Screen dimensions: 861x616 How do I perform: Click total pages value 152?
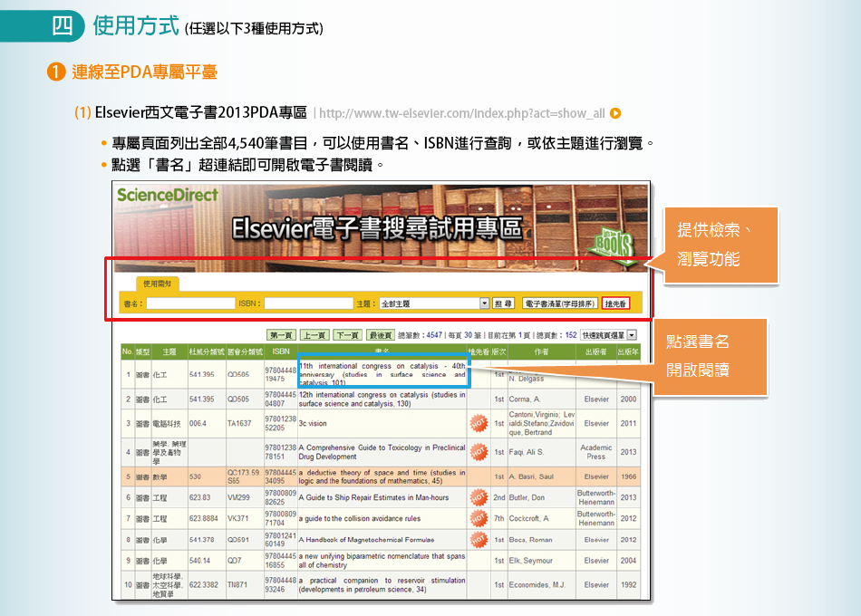coord(571,335)
